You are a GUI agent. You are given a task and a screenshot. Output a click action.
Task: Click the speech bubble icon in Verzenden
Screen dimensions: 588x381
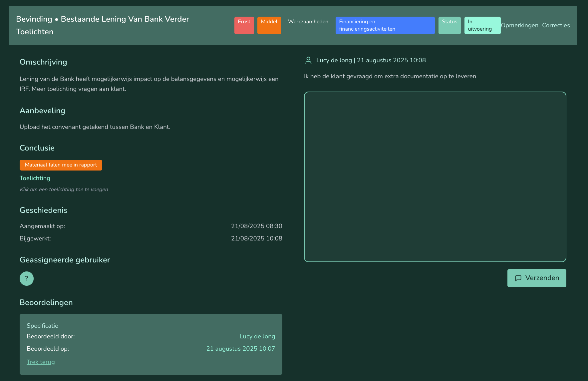(518, 278)
